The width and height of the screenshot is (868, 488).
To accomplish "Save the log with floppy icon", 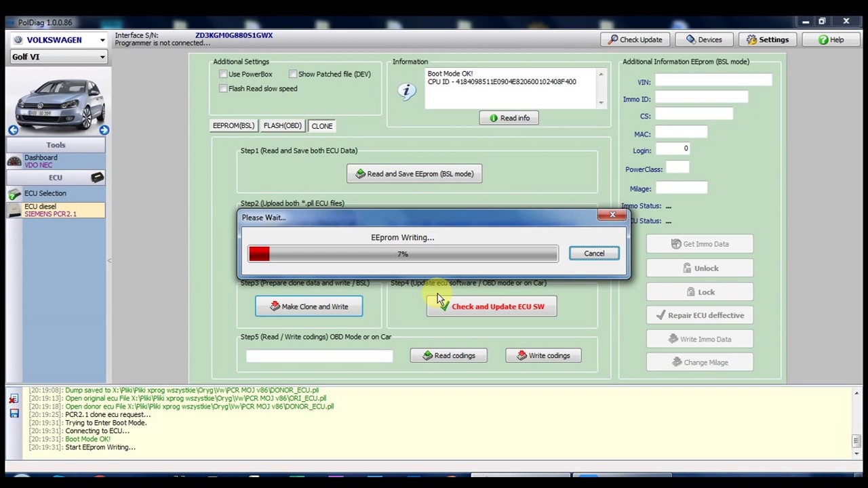I will coord(14,413).
